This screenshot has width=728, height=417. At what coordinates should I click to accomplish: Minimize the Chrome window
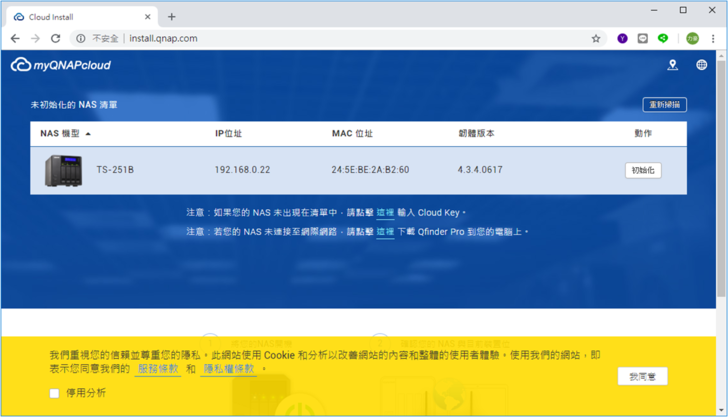654,10
